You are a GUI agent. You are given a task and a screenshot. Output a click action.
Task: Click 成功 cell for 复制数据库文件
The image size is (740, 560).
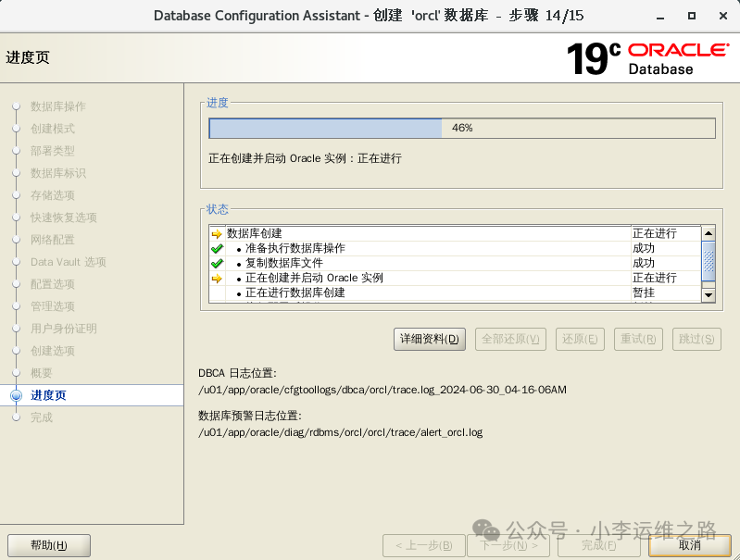(x=644, y=263)
